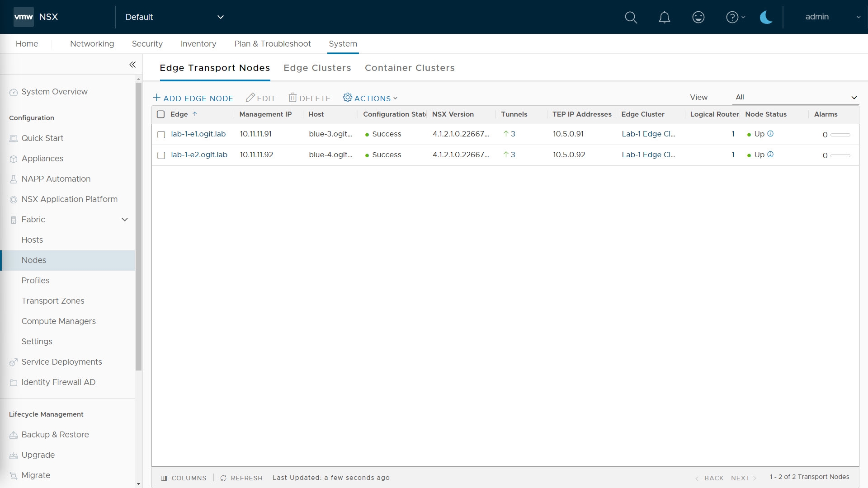Image resolution: width=868 pixels, height=488 pixels.
Task: Open the notifications bell
Action: pyautogui.click(x=664, y=17)
